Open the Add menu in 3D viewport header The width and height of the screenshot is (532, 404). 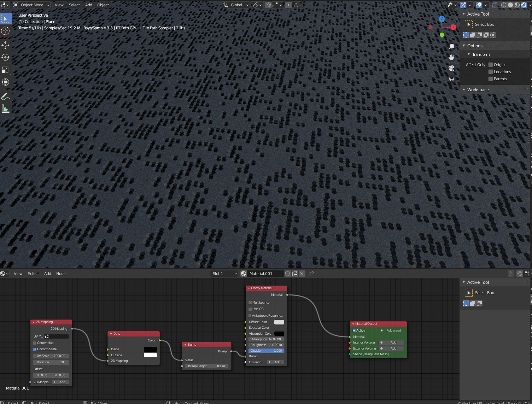coord(88,5)
